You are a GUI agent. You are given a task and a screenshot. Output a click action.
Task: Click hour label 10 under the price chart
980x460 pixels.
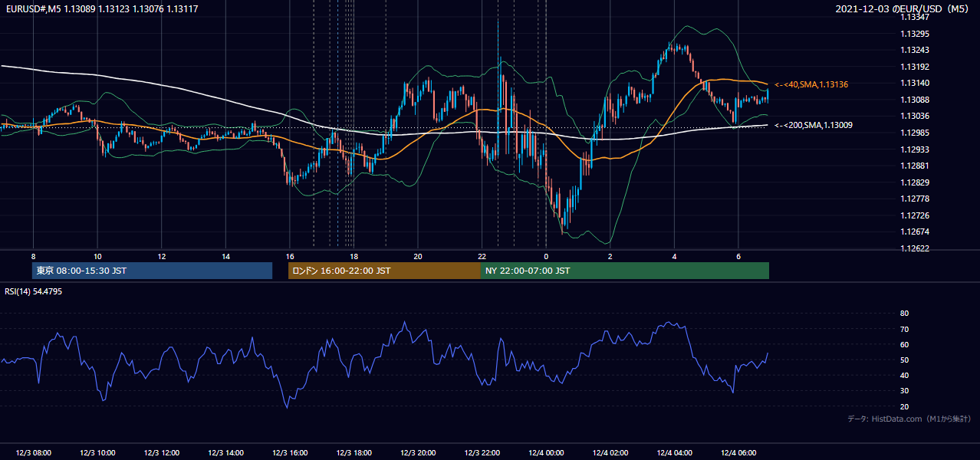[97, 256]
